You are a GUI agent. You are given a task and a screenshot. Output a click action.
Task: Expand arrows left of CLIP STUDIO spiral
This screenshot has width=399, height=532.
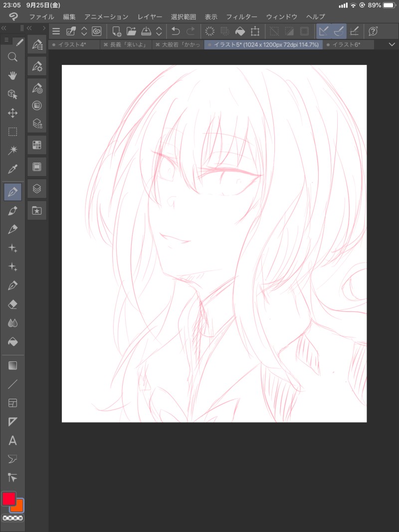point(84,31)
